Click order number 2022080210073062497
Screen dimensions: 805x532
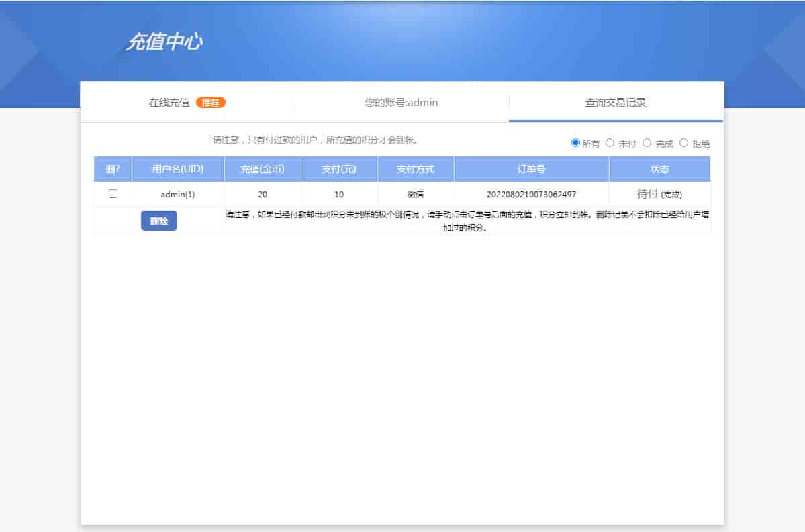tap(531, 195)
